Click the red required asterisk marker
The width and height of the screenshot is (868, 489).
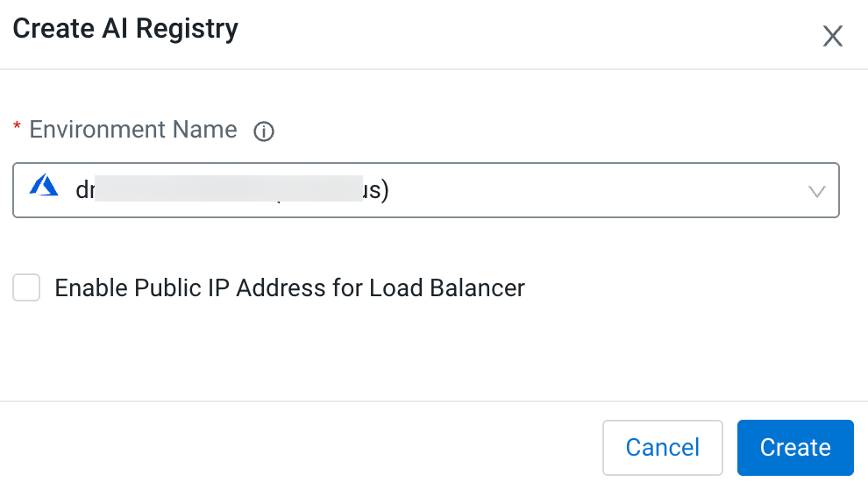click(x=17, y=130)
